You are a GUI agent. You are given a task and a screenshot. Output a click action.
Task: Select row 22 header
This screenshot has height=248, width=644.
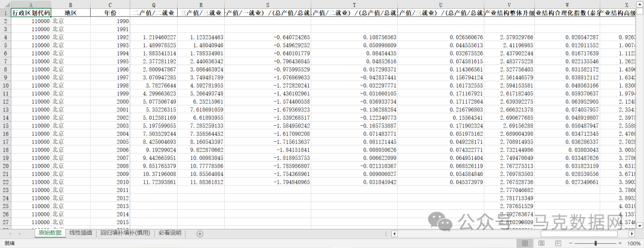5,182
